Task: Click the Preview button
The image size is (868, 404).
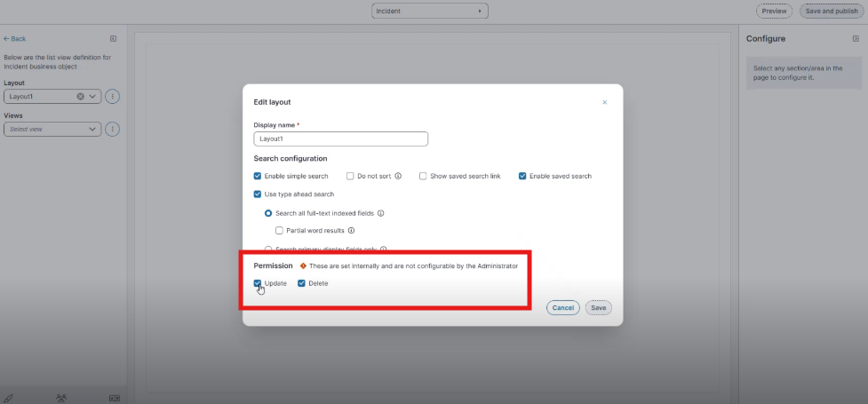Action: point(774,11)
